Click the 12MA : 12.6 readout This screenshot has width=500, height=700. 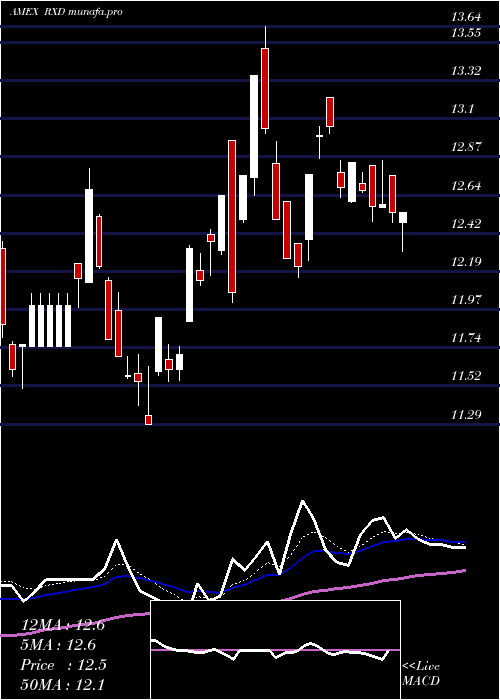(62, 625)
